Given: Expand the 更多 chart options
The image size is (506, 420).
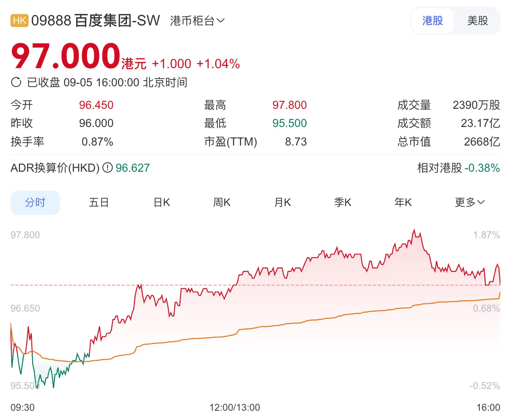Looking at the screenshot, I should click(x=469, y=203).
